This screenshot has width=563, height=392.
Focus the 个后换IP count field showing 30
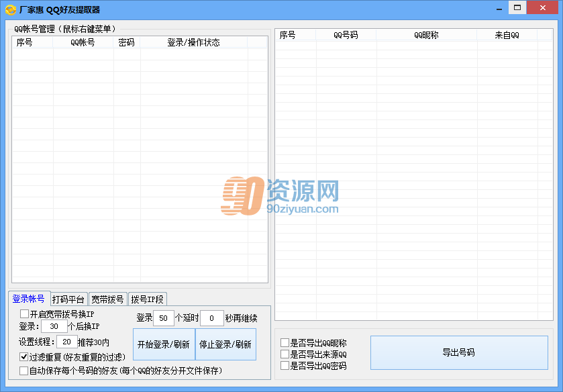(x=54, y=326)
